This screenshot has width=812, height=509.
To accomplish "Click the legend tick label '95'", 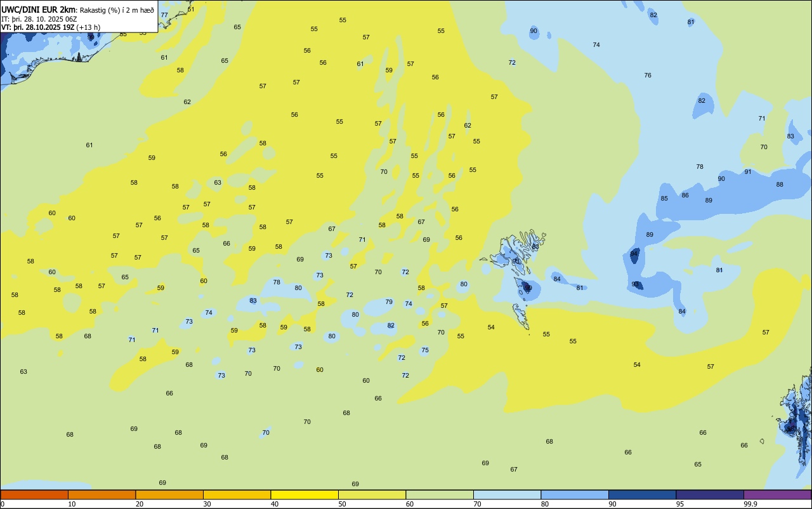I will click(680, 504).
